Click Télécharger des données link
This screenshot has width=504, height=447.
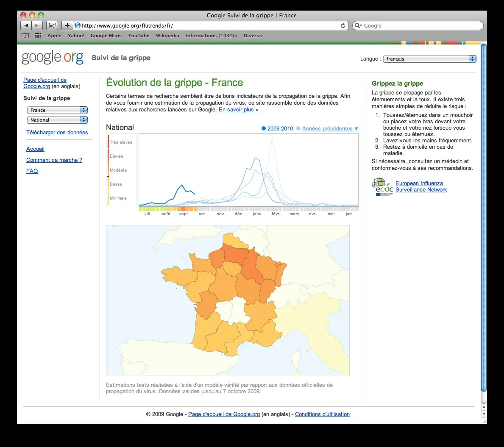pyautogui.click(x=57, y=132)
